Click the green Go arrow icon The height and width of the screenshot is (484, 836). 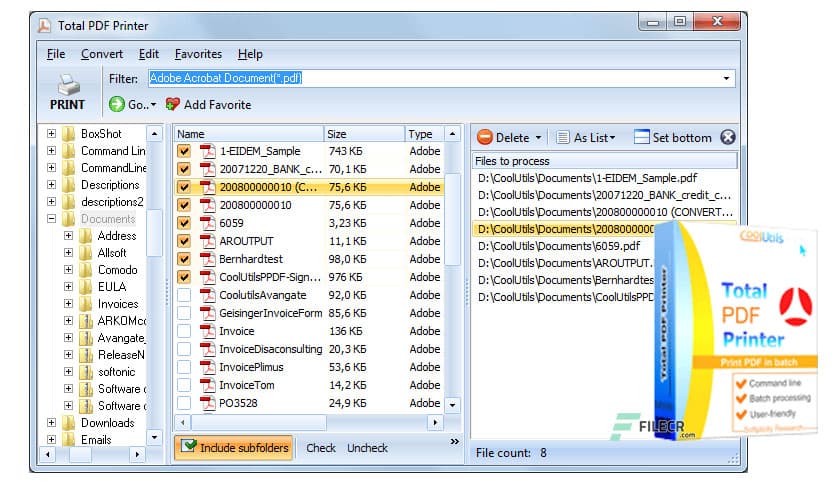click(117, 104)
